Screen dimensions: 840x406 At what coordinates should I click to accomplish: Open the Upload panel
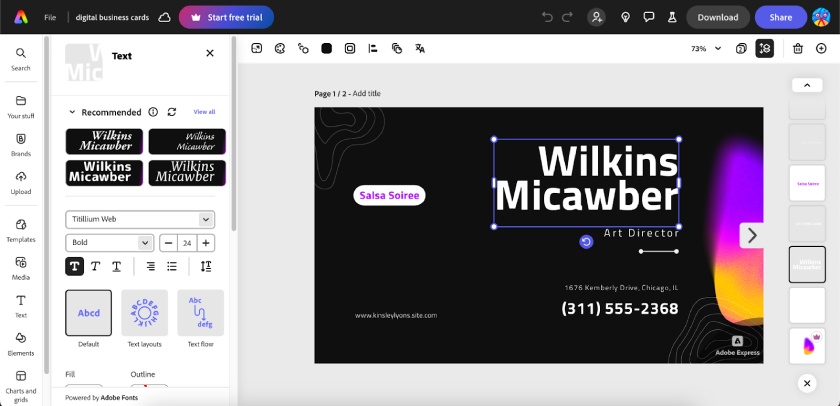click(20, 183)
